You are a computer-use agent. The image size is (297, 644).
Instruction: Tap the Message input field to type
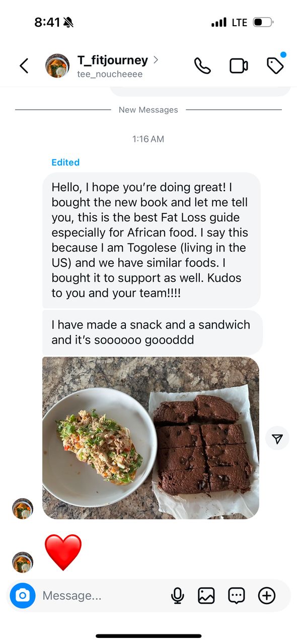pyautogui.click(x=101, y=595)
